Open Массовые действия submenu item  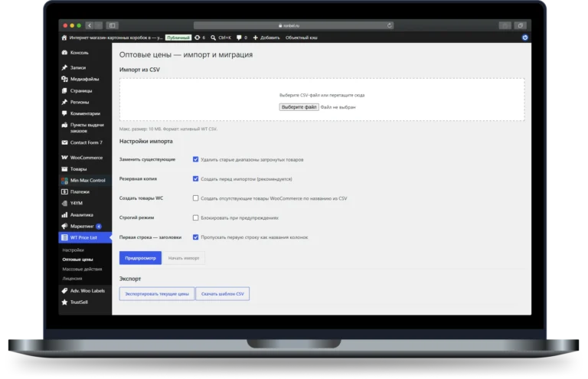tap(82, 270)
